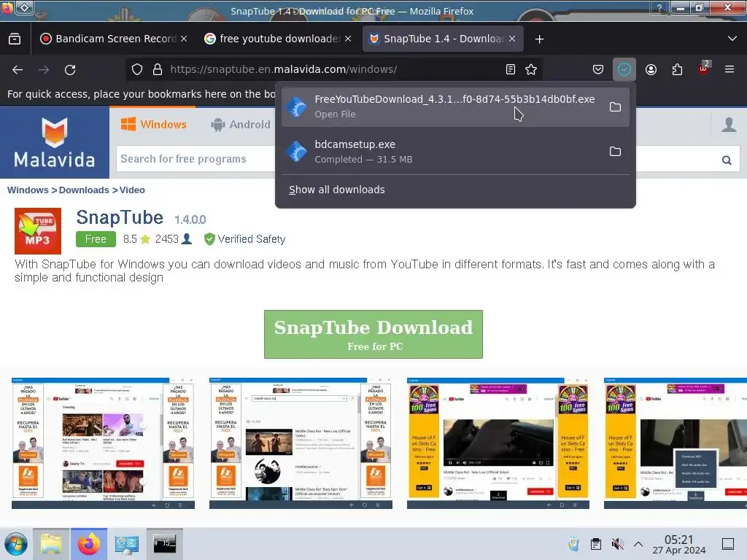Open first SnapTube screenshot thumbnail
747x560 pixels.
point(103,443)
